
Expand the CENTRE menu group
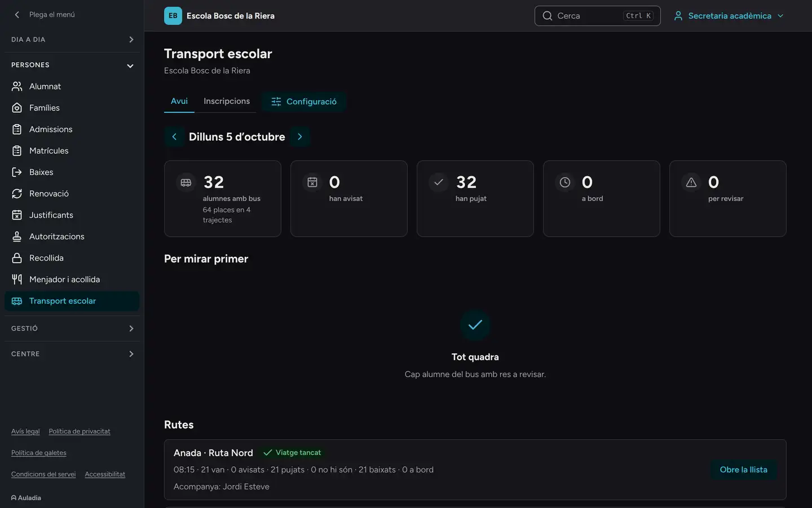point(72,354)
